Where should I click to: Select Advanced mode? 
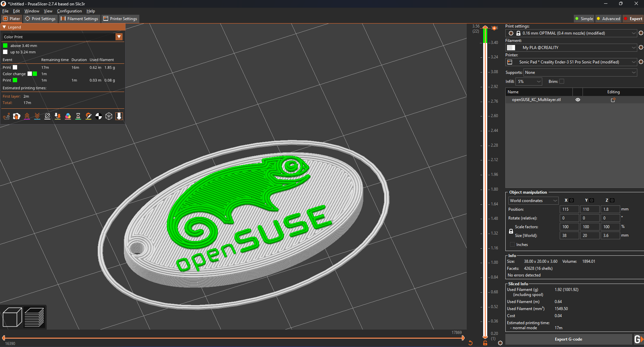(608, 19)
